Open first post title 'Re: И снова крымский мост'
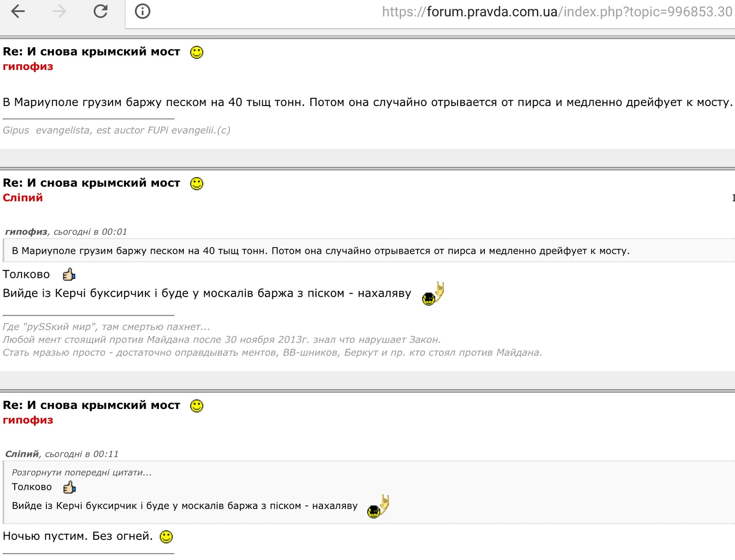Viewport: 735px width, 560px height. pyautogui.click(x=91, y=51)
